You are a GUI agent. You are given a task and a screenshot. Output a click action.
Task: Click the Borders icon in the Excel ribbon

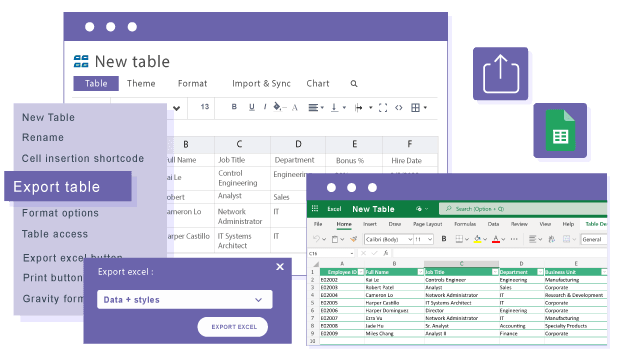click(x=459, y=239)
